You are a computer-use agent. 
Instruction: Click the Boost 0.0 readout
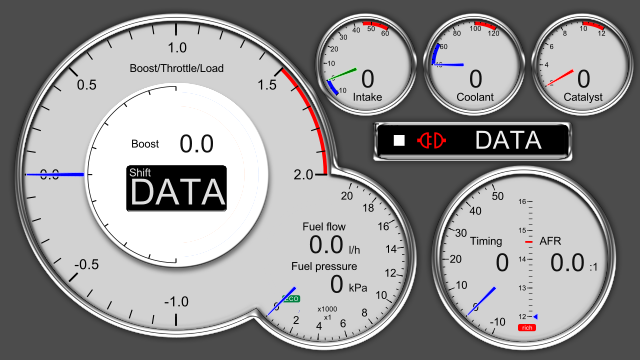196,144
